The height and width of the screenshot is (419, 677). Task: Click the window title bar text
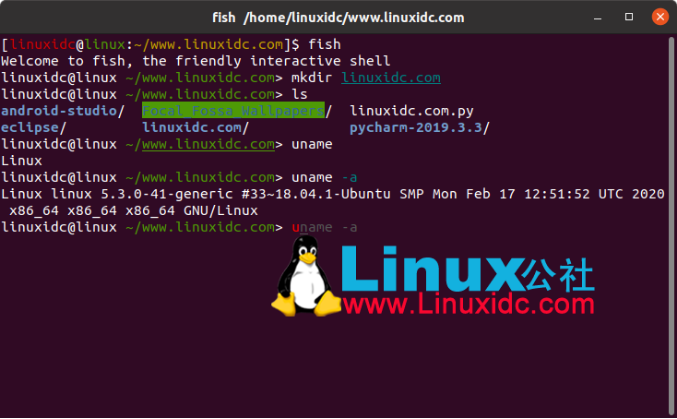point(338,17)
